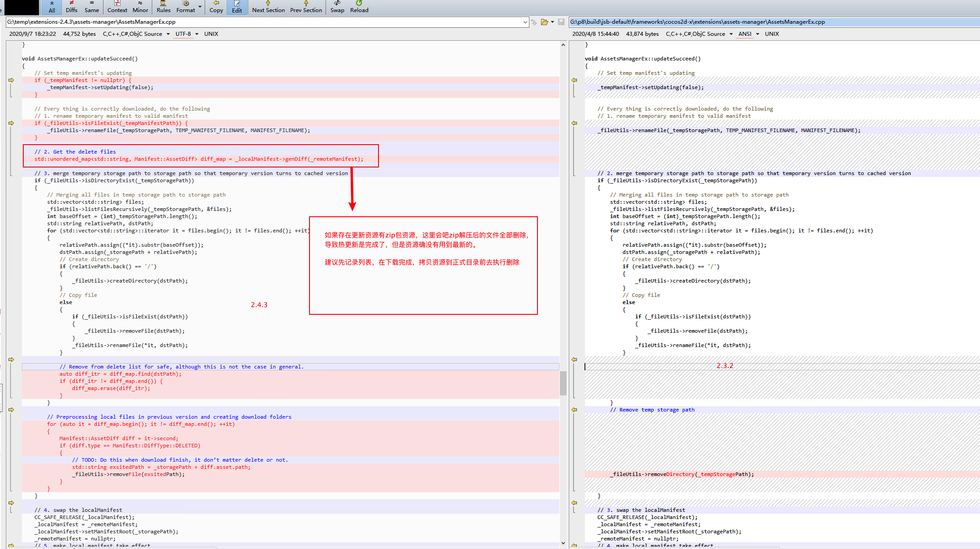Reload the compared files
The width and height of the screenshot is (980, 549).
coord(359,7)
